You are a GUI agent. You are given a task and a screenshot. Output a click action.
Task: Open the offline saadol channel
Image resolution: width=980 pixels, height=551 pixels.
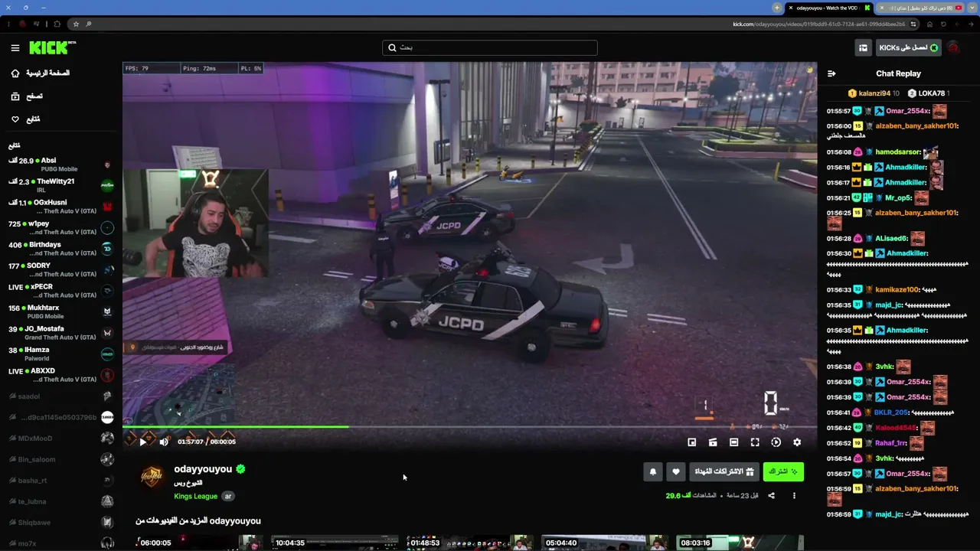coord(61,396)
